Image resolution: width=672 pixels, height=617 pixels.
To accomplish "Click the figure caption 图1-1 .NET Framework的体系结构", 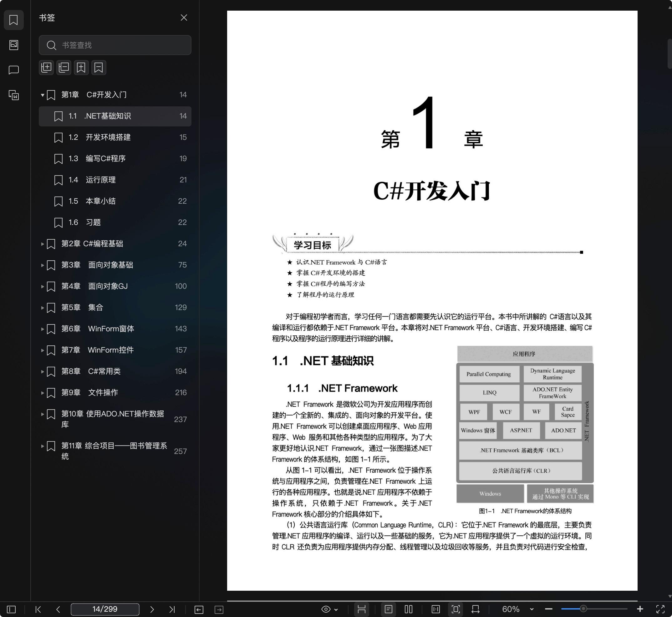I will 525,511.
